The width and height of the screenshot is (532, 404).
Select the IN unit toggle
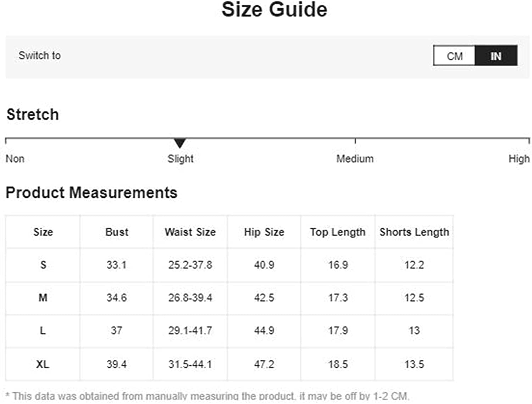tap(496, 56)
